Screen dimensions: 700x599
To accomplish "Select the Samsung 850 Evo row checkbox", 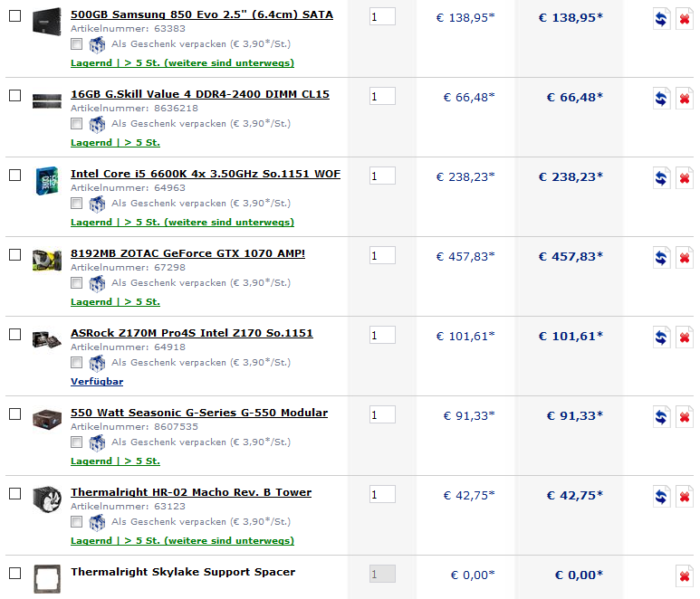I will click(15, 16).
